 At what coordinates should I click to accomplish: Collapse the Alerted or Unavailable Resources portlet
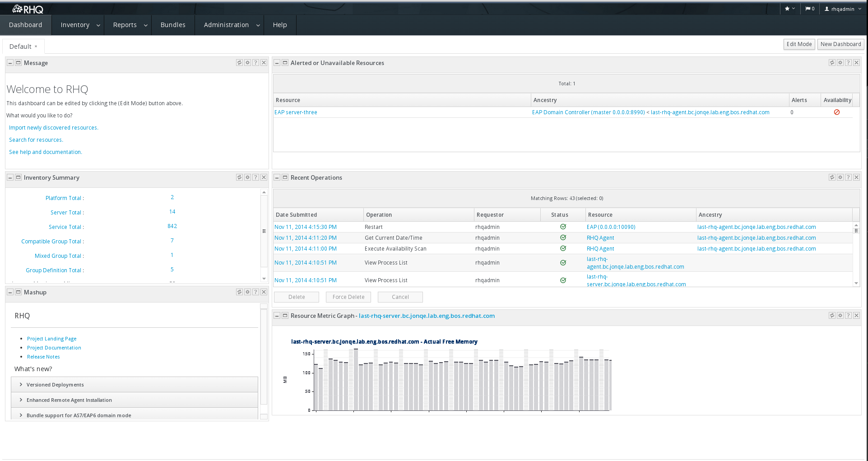coord(277,63)
